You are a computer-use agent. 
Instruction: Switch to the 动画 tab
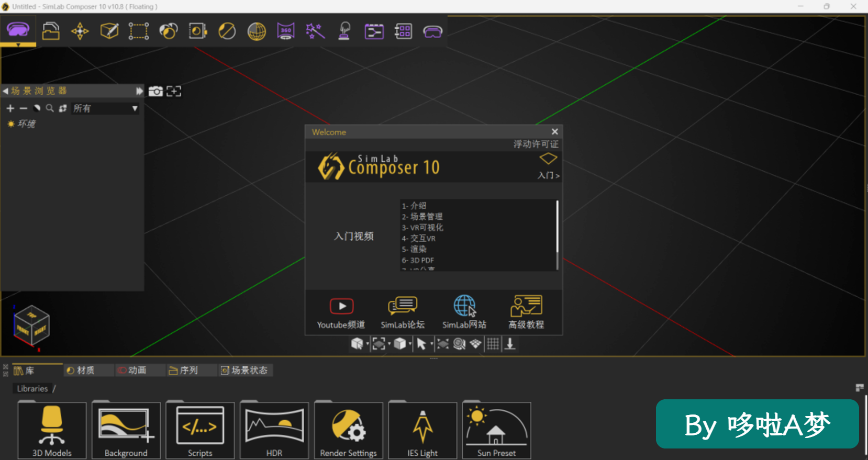point(139,371)
